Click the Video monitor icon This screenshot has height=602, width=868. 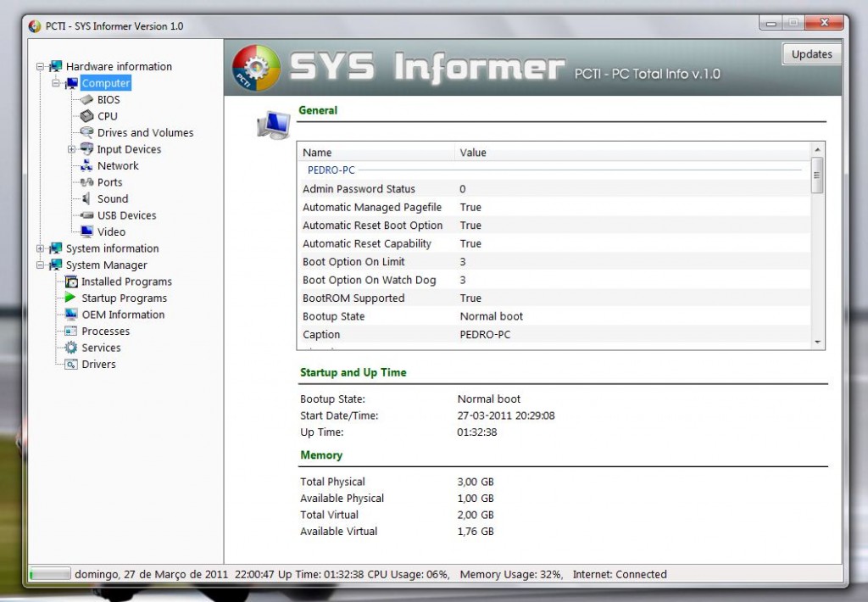(x=86, y=231)
